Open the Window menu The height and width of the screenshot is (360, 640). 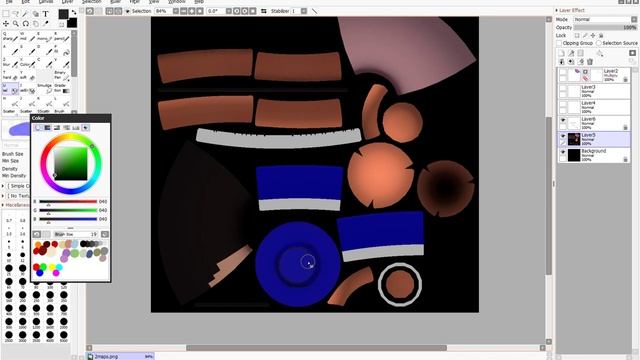[177, 2]
